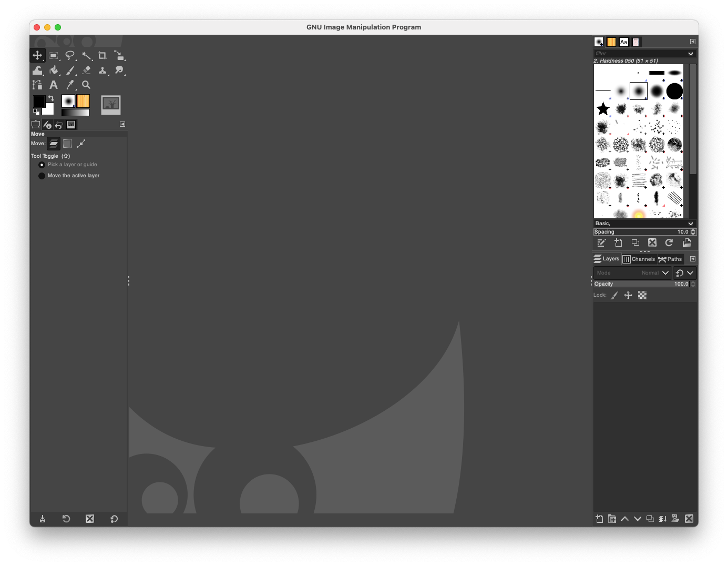The width and height of the screenshot is (728, 566).
Task: Restore tool preset in tool options
Action: click(x=66, y=519)
